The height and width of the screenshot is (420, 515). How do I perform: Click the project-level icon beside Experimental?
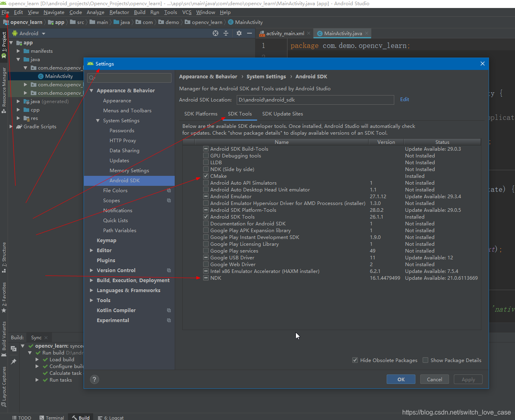click(169, 320)
